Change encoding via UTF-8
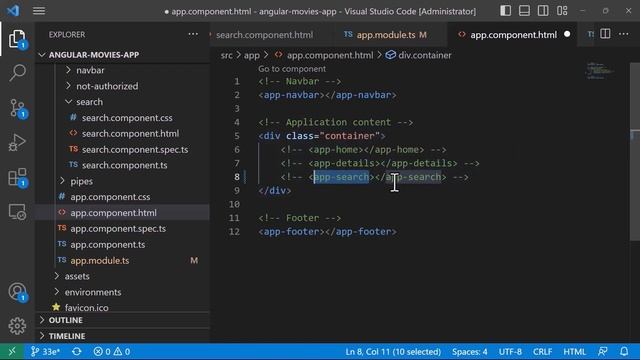This screenshot has width=640, height=360. click(510, 351)
